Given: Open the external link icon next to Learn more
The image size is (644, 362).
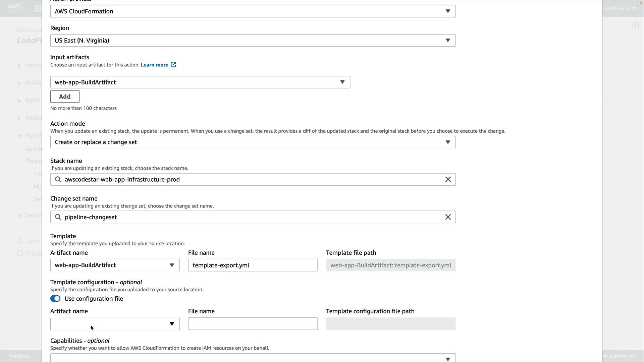Looking at the screenshot, I should coord(173,65).
